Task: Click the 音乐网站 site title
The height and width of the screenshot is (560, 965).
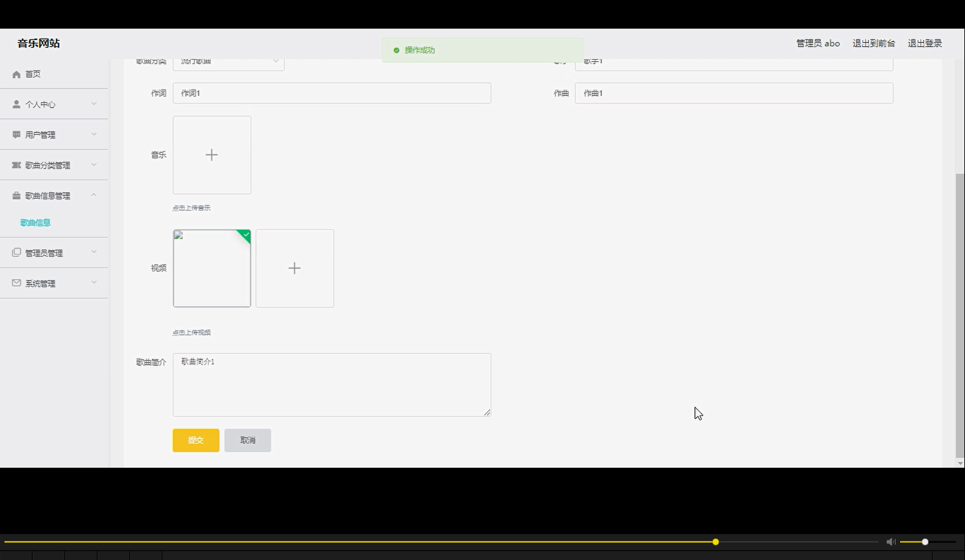Action: [x=39, y=43]
